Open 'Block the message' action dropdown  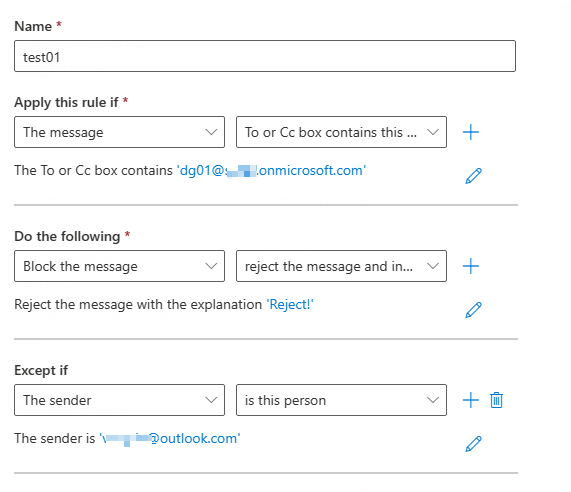coord(119,266)
